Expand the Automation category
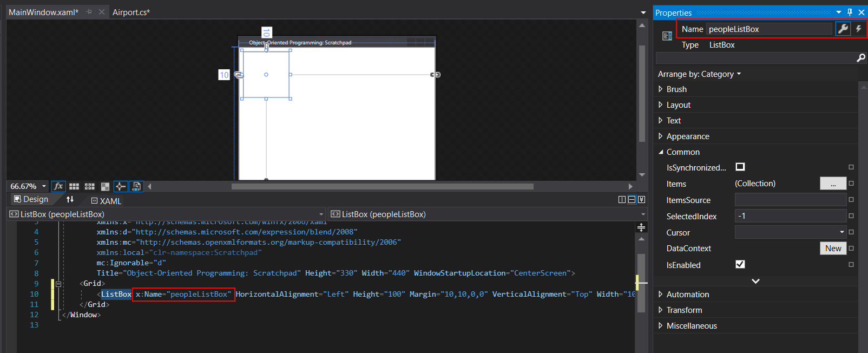Viewport: 868px width, 353px height. [660, 294]
